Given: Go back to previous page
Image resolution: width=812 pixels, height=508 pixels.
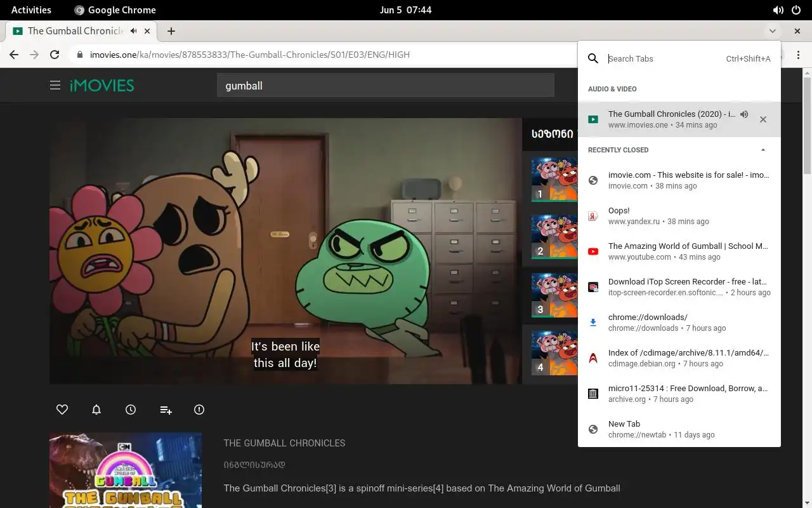Looking at the screenshot, I should coord(14,55).
